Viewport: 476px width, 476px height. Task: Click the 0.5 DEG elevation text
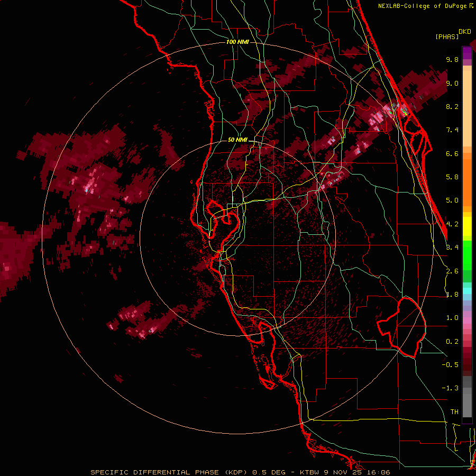pos(269,472)
